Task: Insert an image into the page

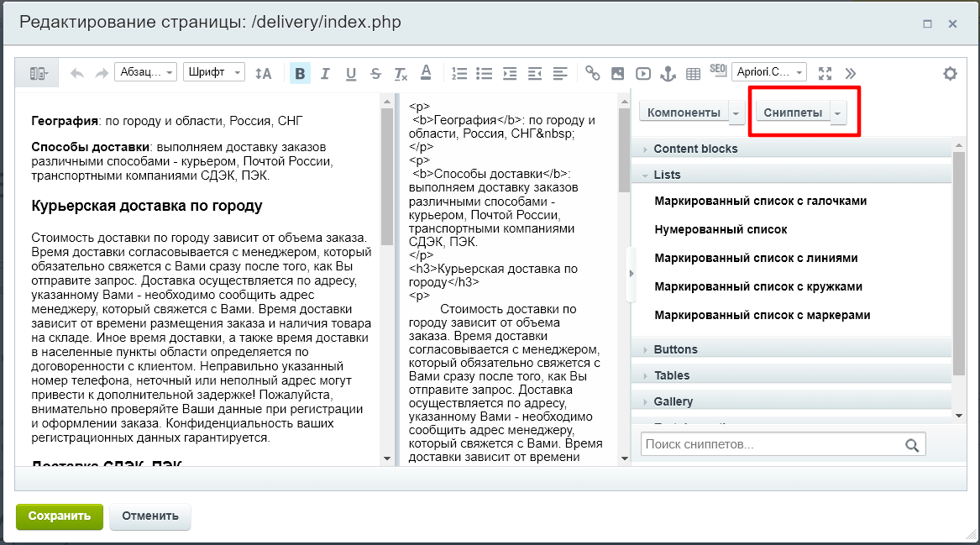Action: [618, 73]
